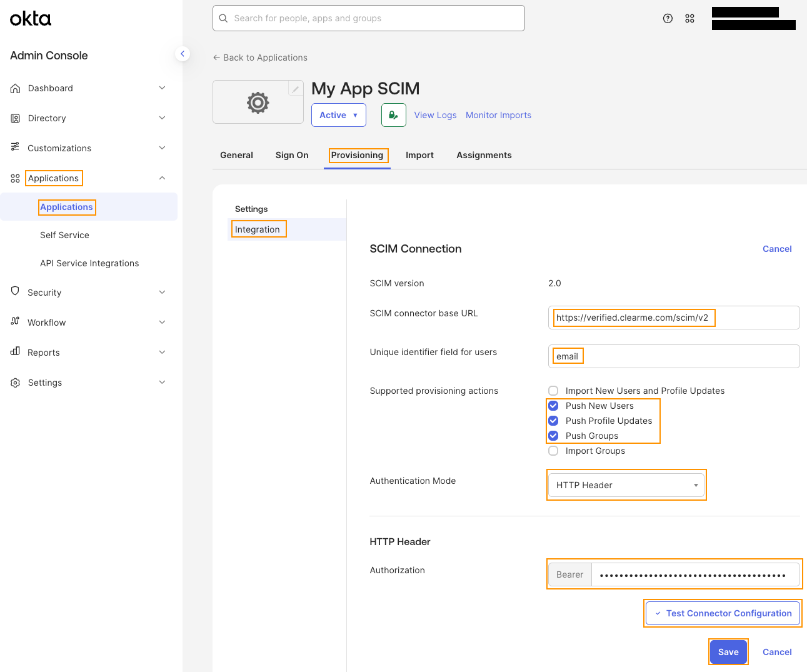This screenshot has height=672, width=807.
Task: Click the SCIM version value 2.0
Action: [554, 283]
